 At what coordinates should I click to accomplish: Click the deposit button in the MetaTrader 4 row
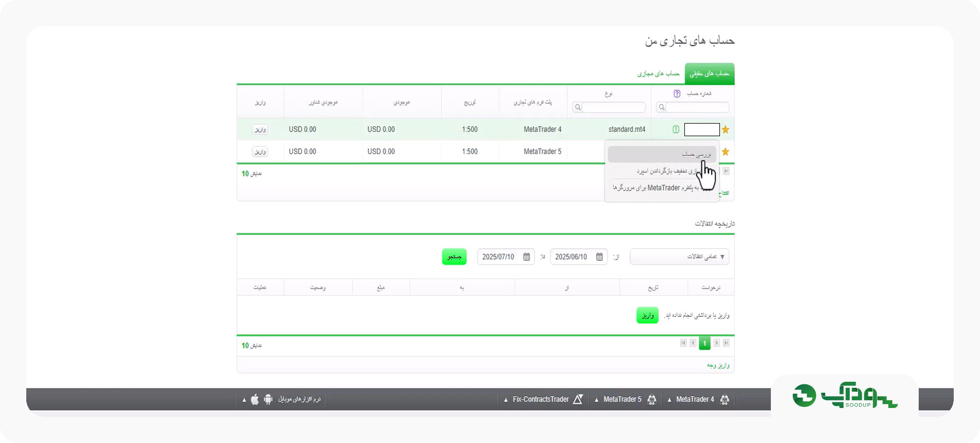[x=260, y=130]
